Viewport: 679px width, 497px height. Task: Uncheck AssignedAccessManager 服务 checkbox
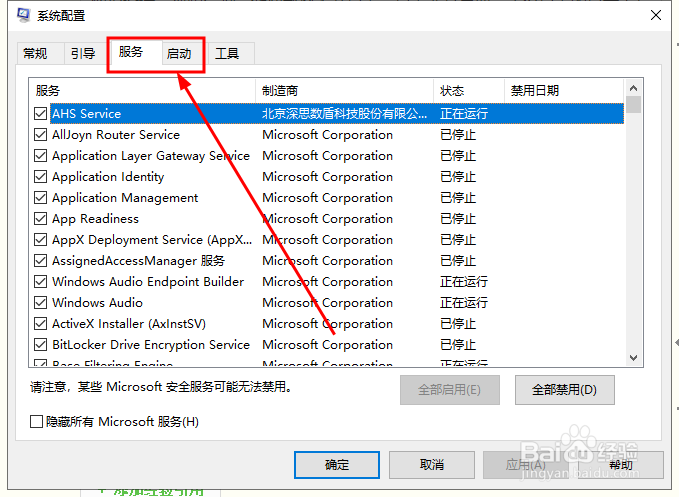coord(40,261)
